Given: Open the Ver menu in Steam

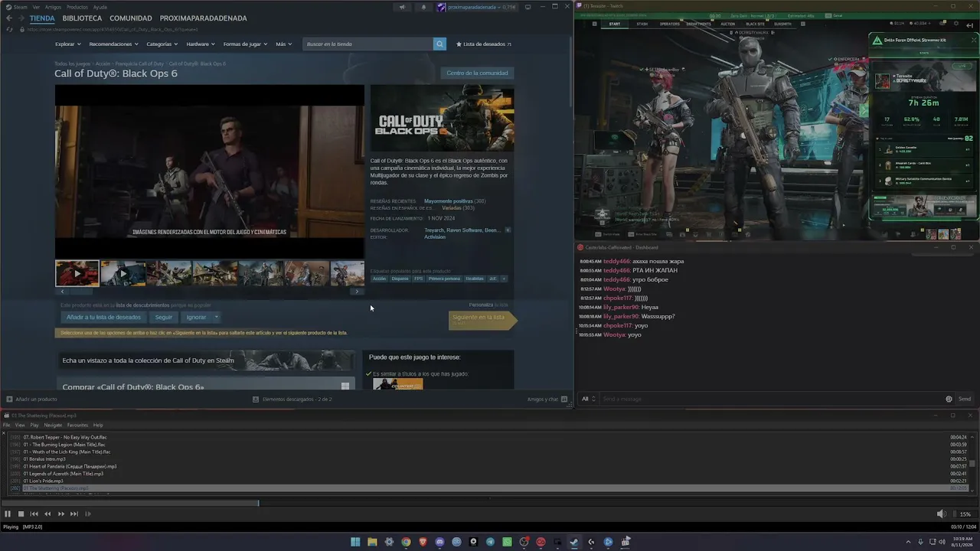Looking at the screenshot, I should tap(36, 7).
